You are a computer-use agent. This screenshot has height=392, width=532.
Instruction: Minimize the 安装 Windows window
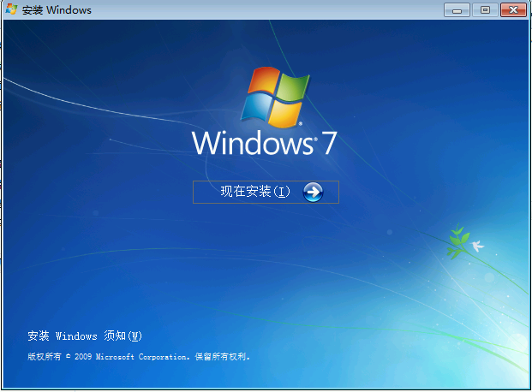[457, 10]
